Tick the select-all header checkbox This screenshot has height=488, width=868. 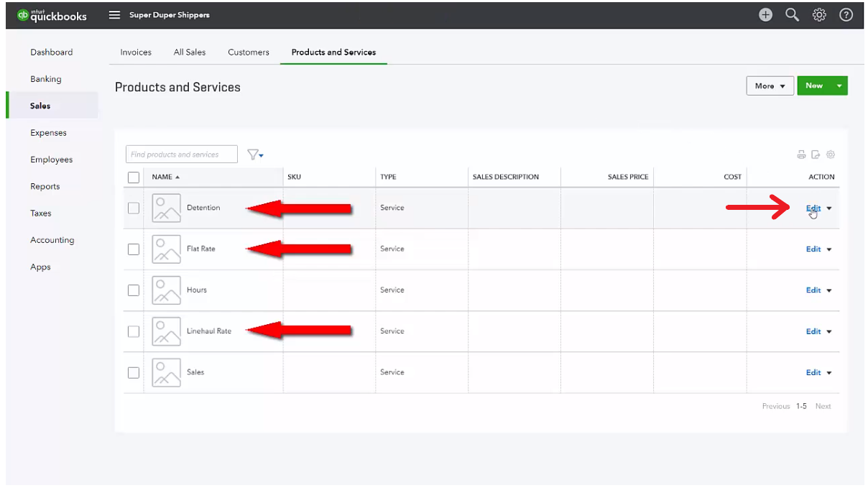[134, 177]
